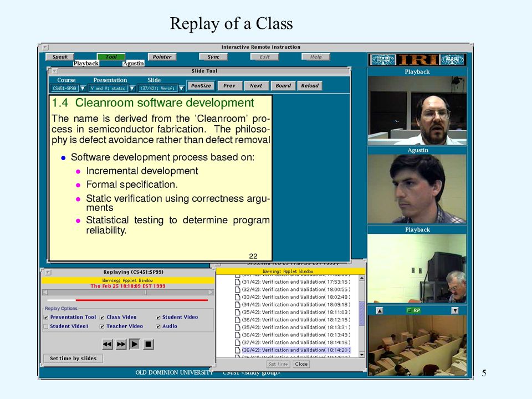
Task: Uncheck Class Video replay option
Action: click(102, 318)
